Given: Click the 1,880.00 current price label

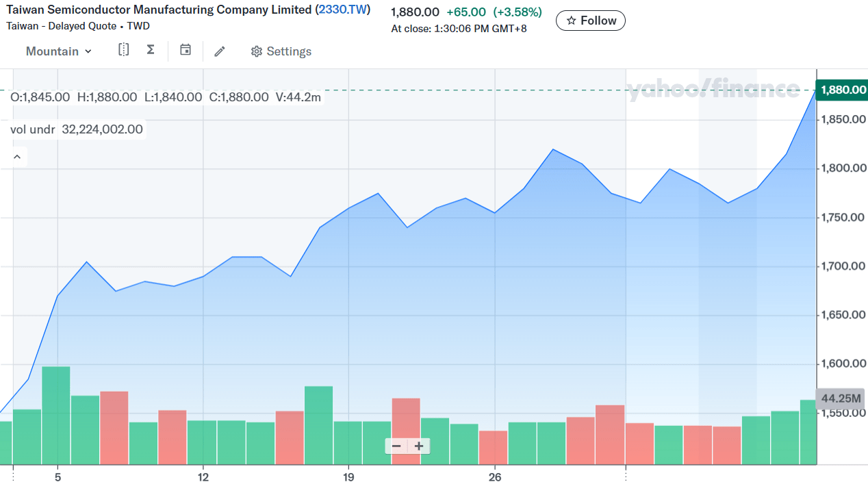Looking at the screenshot, I should [843, 90].
